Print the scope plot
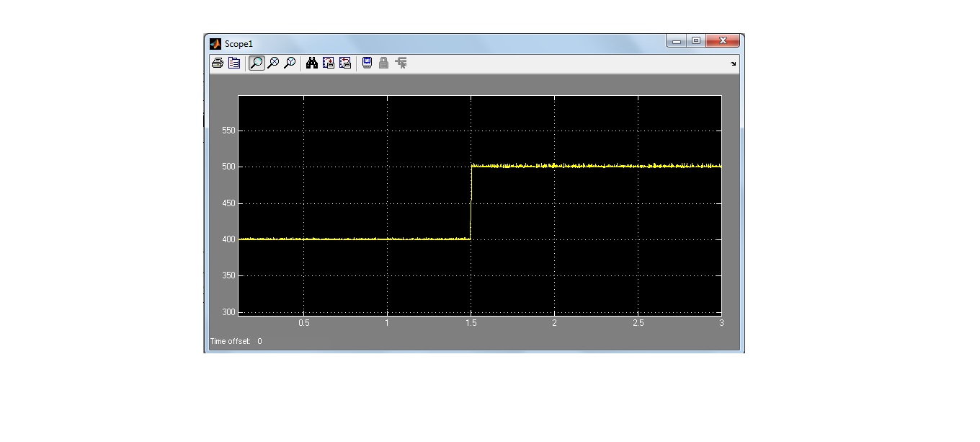980x442 pixels. pos(217,63)
